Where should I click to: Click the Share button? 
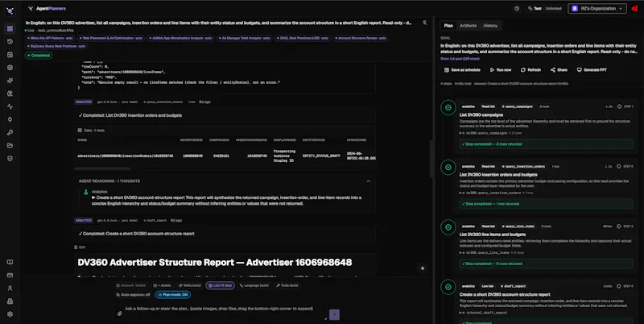[559, 70]
